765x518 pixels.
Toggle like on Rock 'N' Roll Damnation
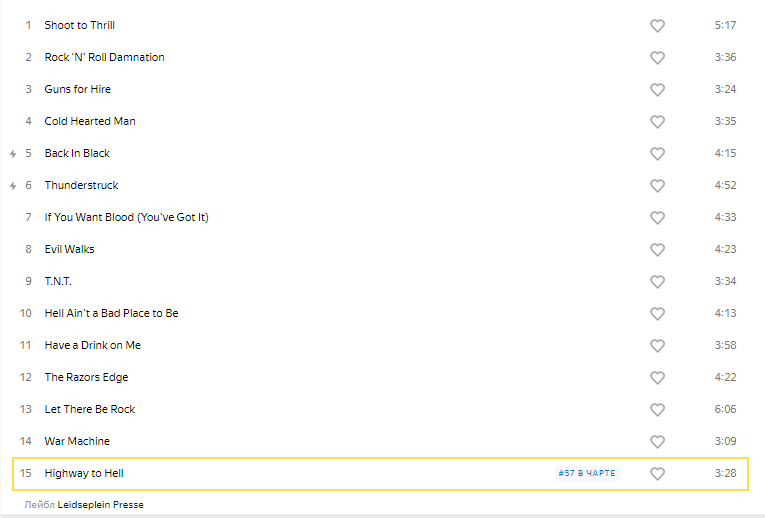point(657,58)
